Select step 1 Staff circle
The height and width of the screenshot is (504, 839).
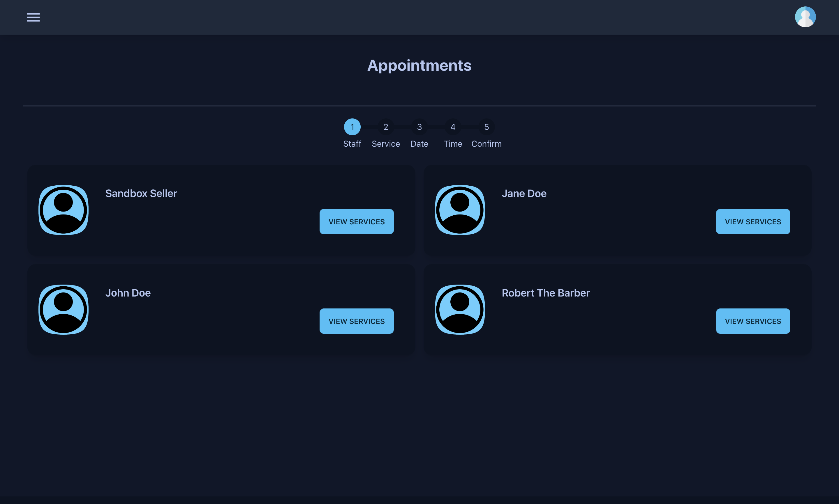(x=352, y=127)
